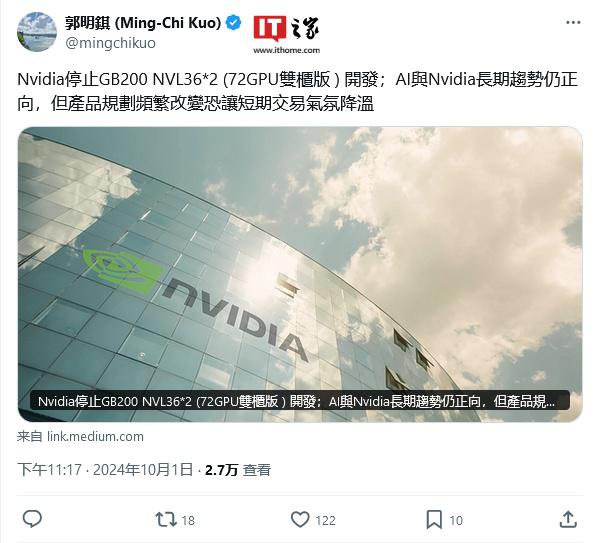Bookmark this post with the bookmark icon
Image resolution: width=598 pixels, height=543 pixels.
coord(434,520)
